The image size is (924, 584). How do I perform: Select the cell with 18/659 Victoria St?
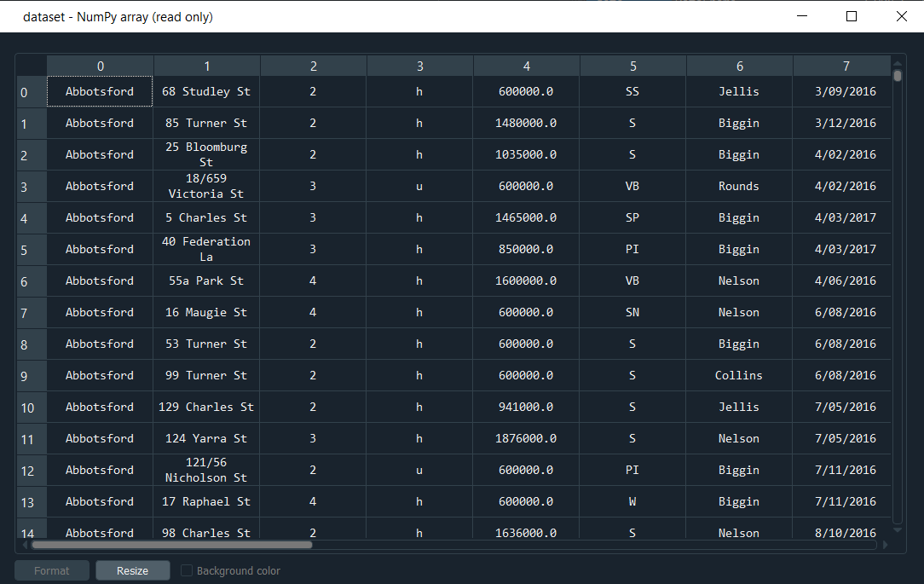coord(205,186)
